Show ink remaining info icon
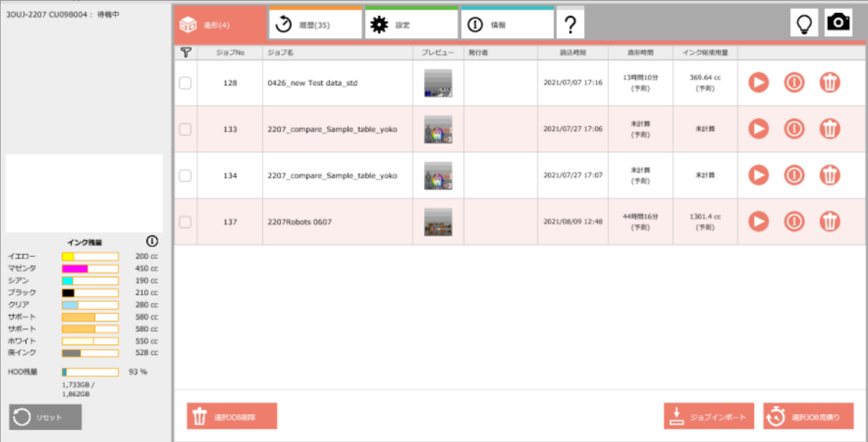868x442 pixels. click(x=152, y=242)
